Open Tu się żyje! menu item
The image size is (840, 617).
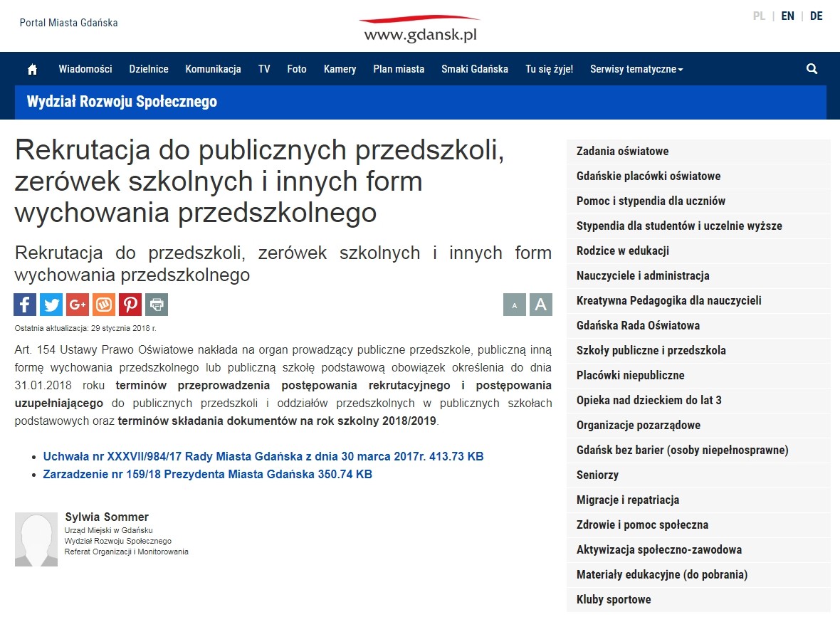coord(549,69)
